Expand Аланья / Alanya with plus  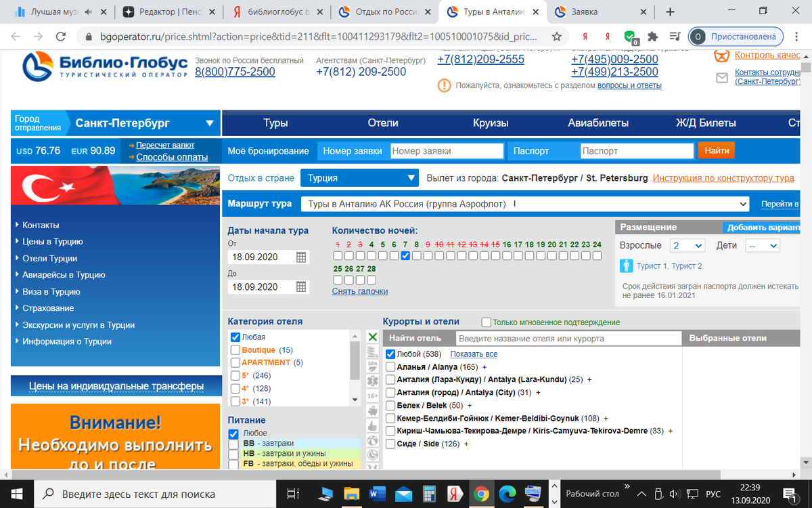tap(484, 367)
